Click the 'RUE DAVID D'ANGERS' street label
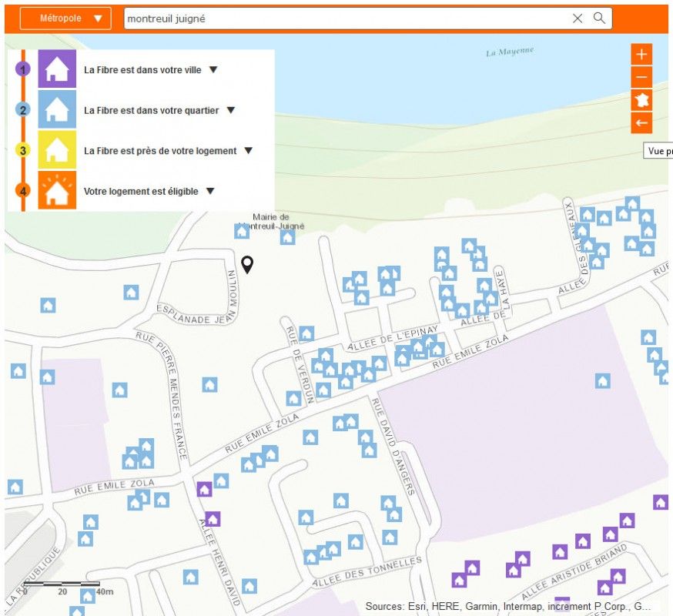 393,447
